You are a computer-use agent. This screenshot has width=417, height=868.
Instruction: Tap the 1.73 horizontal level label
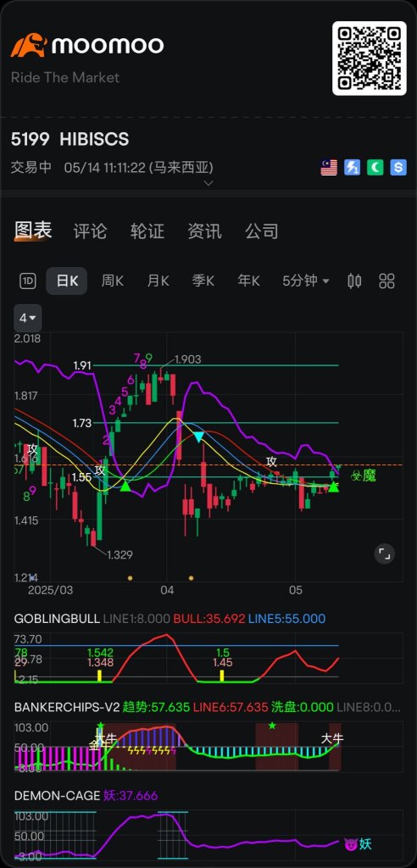[x=82, y=423]
